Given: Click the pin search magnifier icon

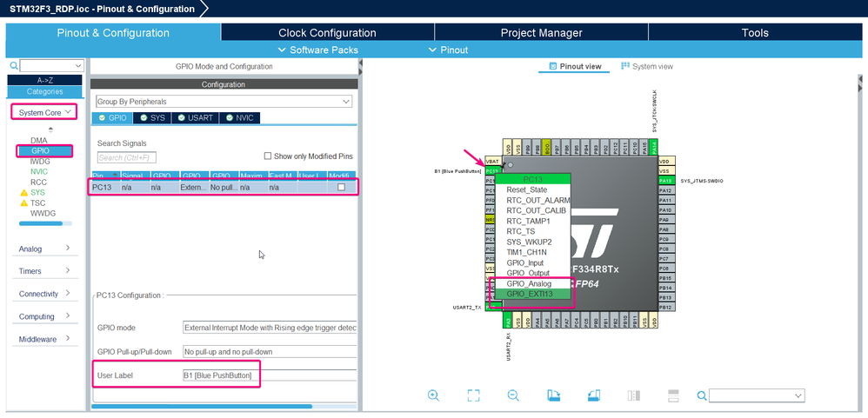Looking at the screenshot, I should point(702,395).
